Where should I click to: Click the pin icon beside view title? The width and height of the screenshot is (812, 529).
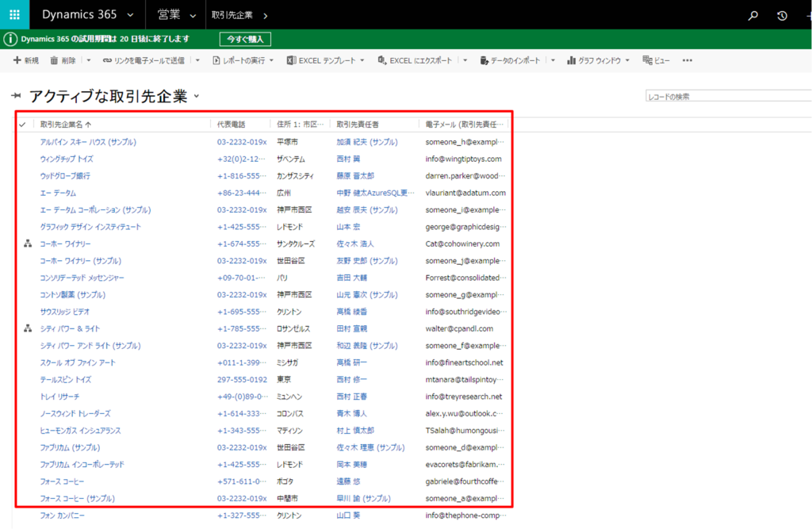[x=17, y=96]
